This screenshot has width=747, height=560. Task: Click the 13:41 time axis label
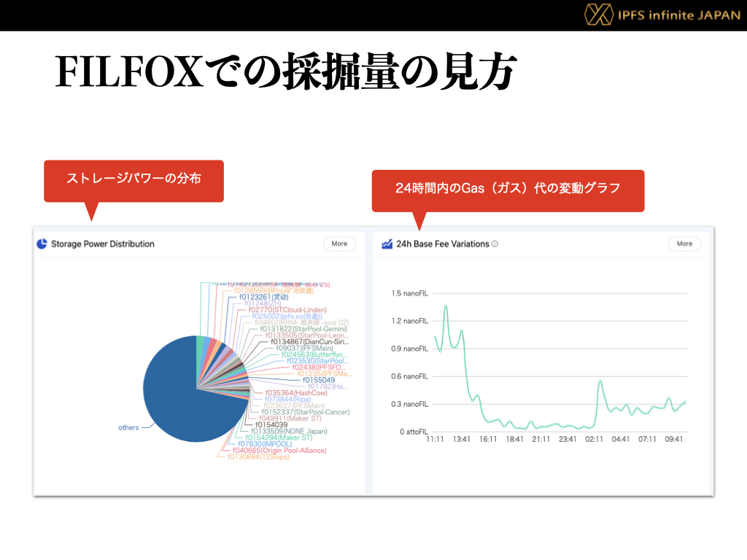461,439
